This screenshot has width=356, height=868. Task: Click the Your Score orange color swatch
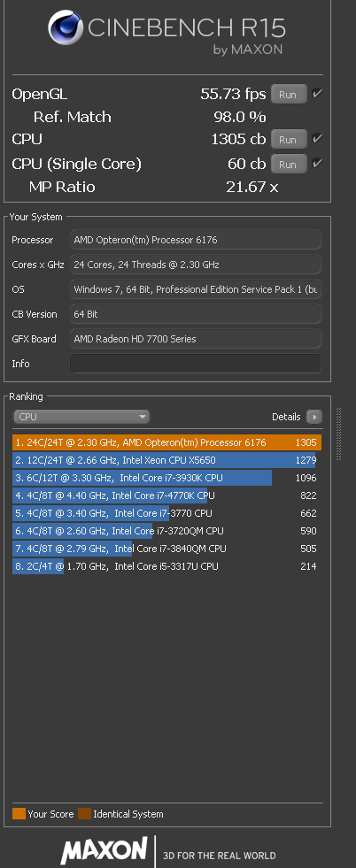point(19,814)
